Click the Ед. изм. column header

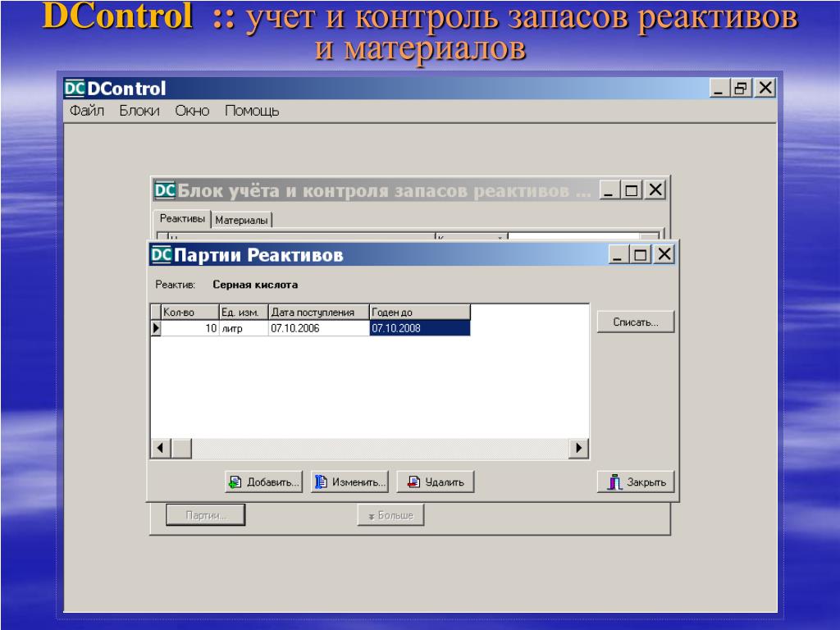tap(244, 312)
